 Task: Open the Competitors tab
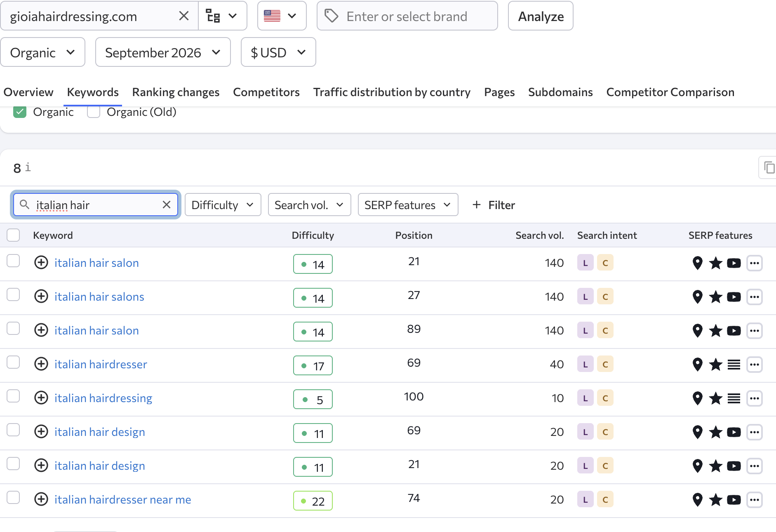[x=266, y=92]
